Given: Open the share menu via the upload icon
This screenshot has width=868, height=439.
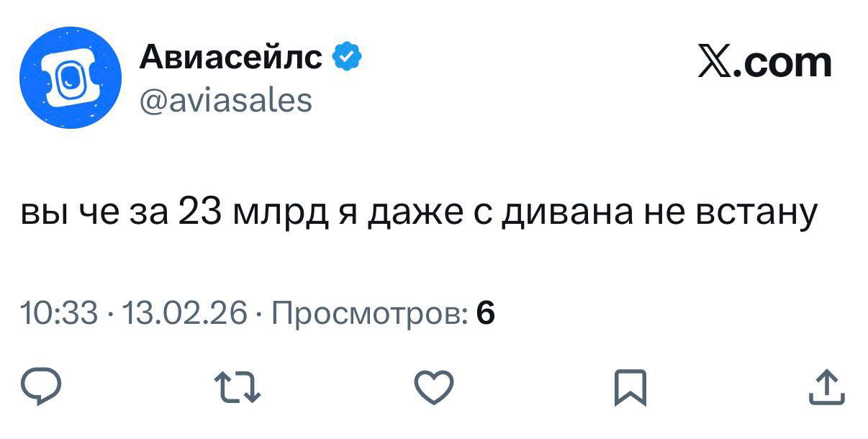Looking at the screenshot, I should pyautogui.click(x=826, y=387).
